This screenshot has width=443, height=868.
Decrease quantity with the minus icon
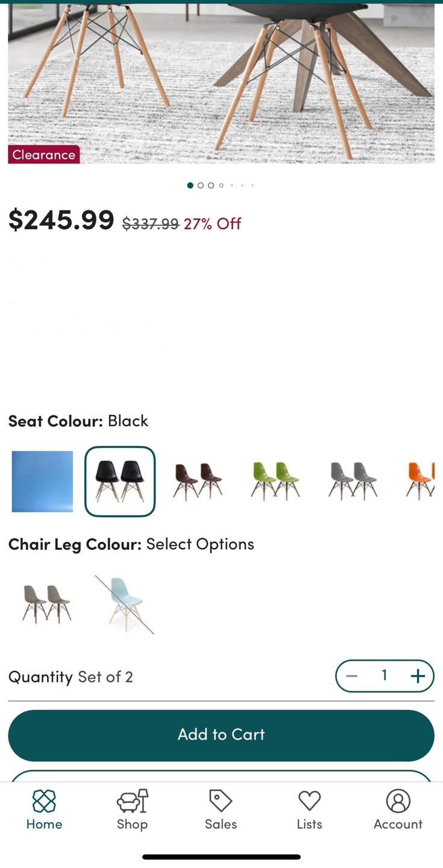coord(351,676)
